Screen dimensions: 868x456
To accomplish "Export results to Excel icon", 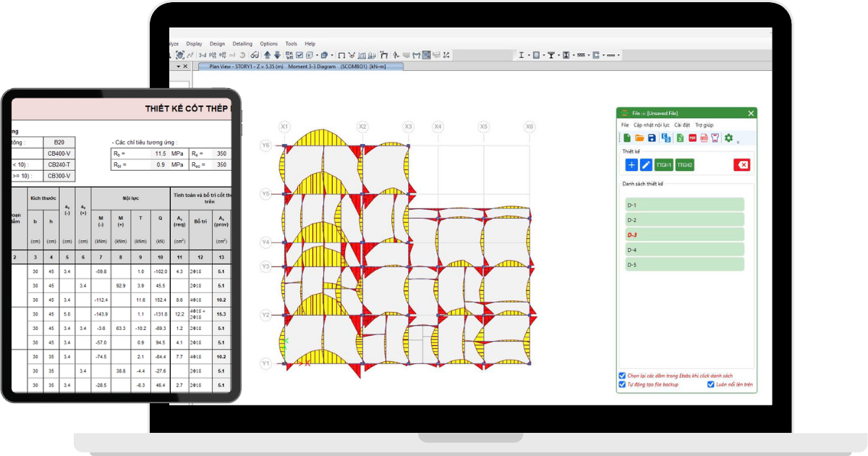I will click(x=680, y=138).
